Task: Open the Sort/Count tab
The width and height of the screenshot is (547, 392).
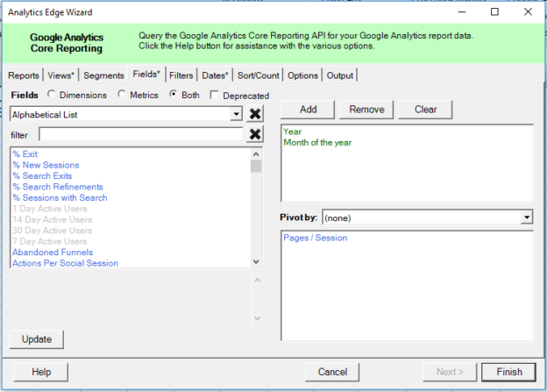Action: pos(258,75)
